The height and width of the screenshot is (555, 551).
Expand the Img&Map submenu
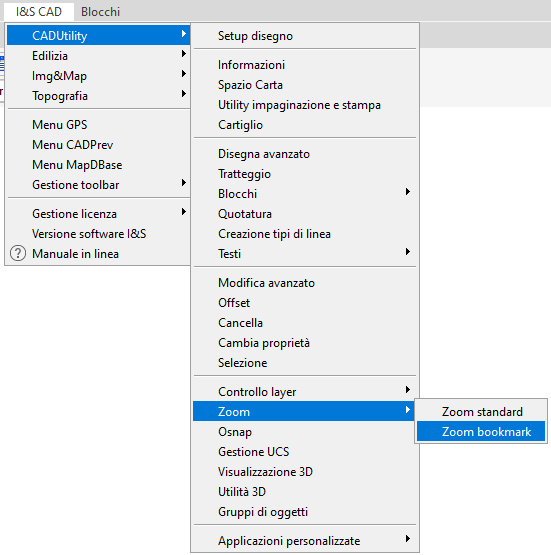coord(98,76)
